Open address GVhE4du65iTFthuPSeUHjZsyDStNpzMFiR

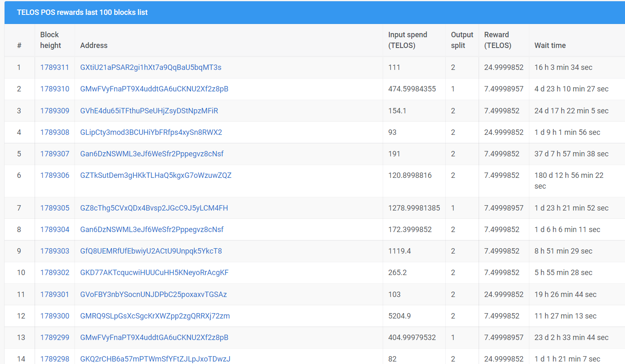149,111
